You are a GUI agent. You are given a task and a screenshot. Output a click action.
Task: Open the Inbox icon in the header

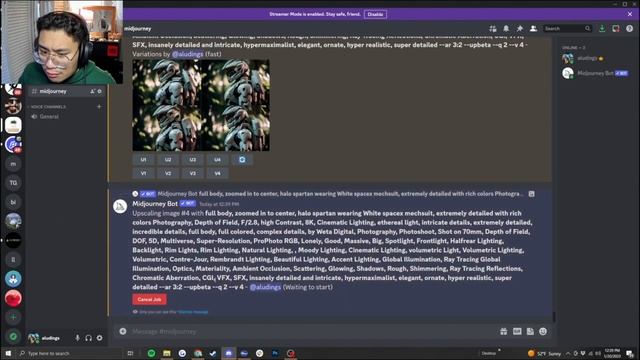click(x=616, y=29)
